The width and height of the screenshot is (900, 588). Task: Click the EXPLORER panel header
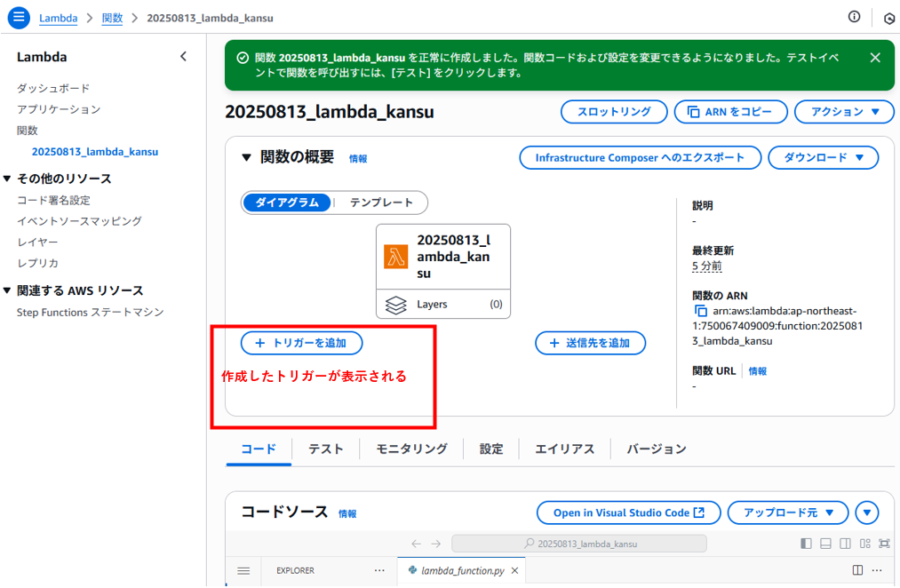[x=295, y=571]
